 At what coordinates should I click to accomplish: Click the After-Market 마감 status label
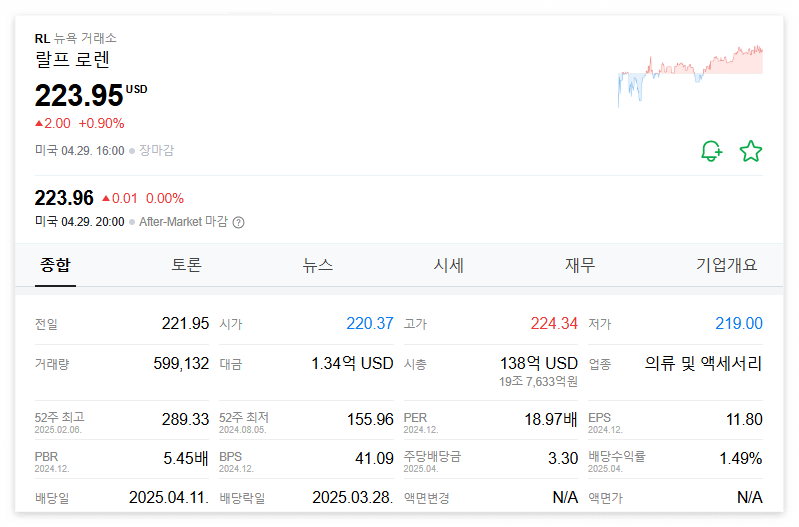pyautogui.click(x=183, y=222)
